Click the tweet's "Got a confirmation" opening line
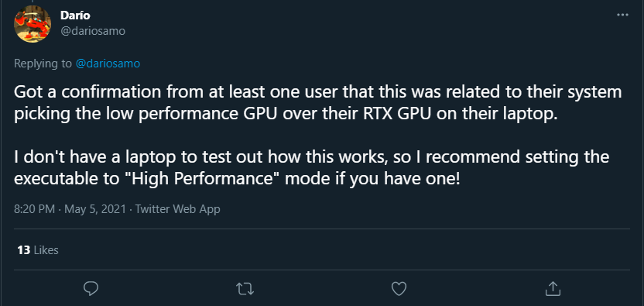644x306 pixels. (x=317, y=92)
